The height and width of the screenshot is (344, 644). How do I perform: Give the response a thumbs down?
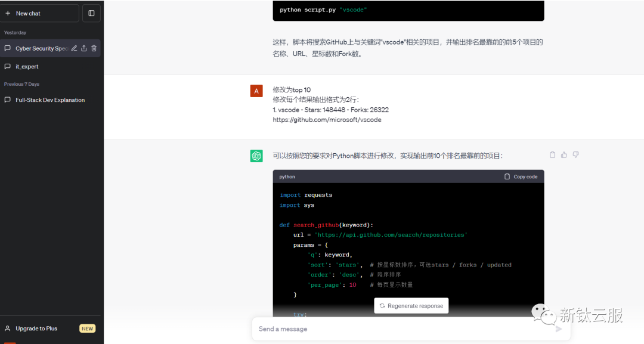pyautogui.click(x=575, y=155)
